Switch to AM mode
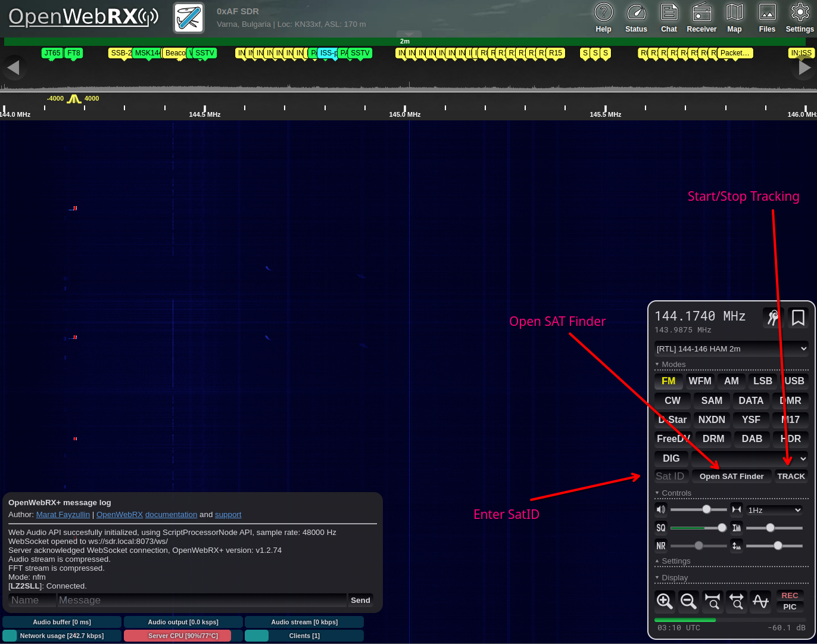The height and width of the screenshot is (644, 817). click(731, 381)
